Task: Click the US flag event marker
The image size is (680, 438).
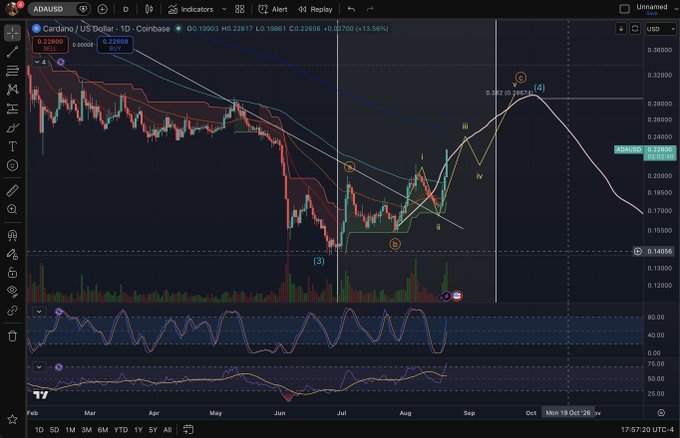Action: 457,296
